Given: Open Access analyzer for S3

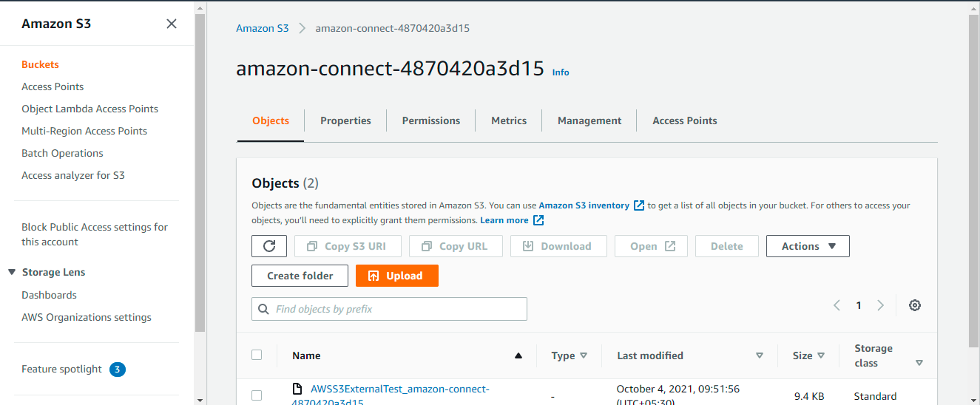Looking at the screenshot, I should [x=73, y=175].
